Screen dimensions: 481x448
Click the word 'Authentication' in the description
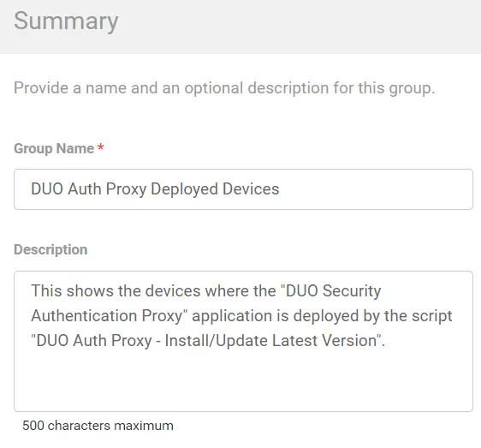[84, 316]
